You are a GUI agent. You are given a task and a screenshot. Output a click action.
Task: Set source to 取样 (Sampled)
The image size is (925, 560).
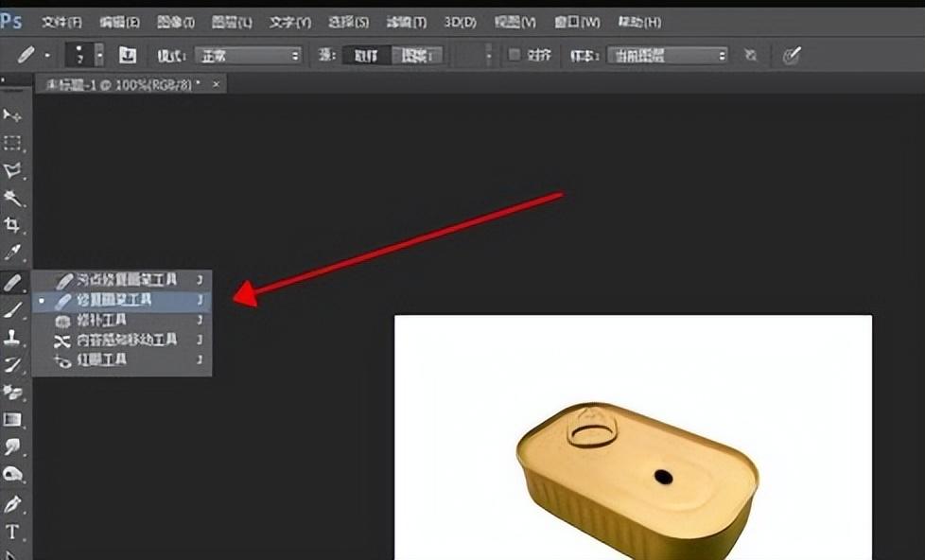(x=366, y=56)
